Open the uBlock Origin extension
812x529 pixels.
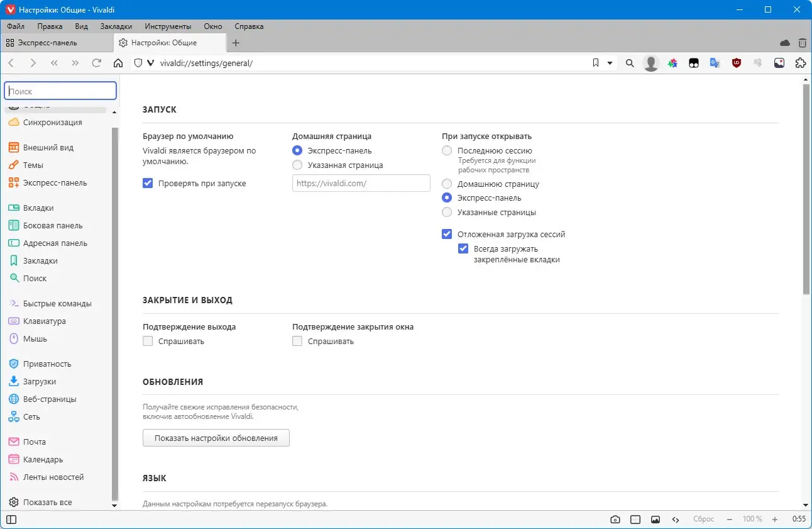(736, 63)
